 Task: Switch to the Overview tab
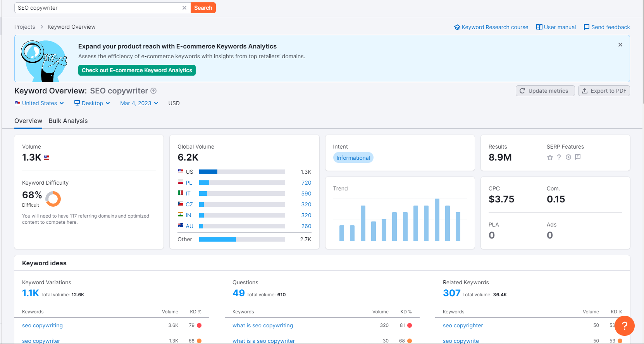[x=28, y=121]
